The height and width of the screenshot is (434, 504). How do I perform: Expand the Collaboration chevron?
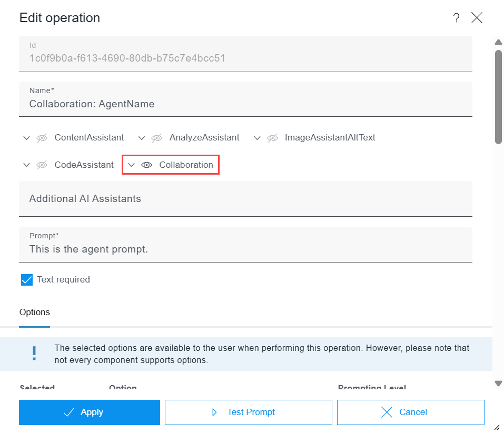pyautogui.click(x=132, y=165)
